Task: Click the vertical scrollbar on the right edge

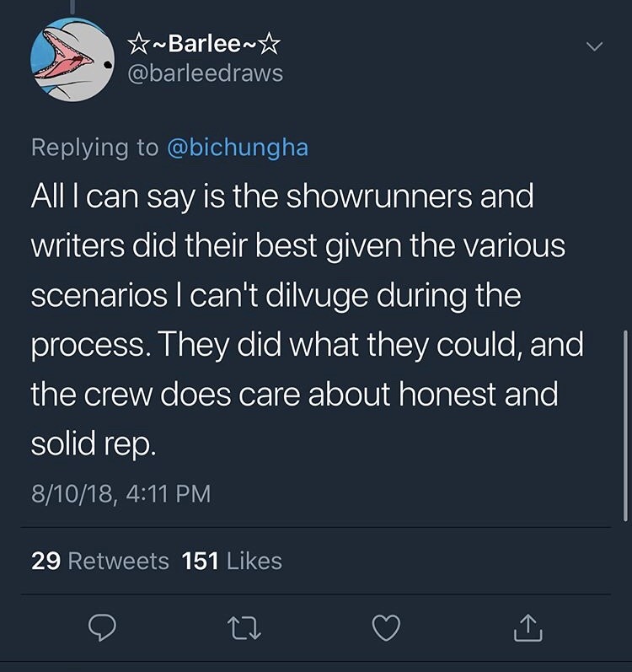Action: 625,422
